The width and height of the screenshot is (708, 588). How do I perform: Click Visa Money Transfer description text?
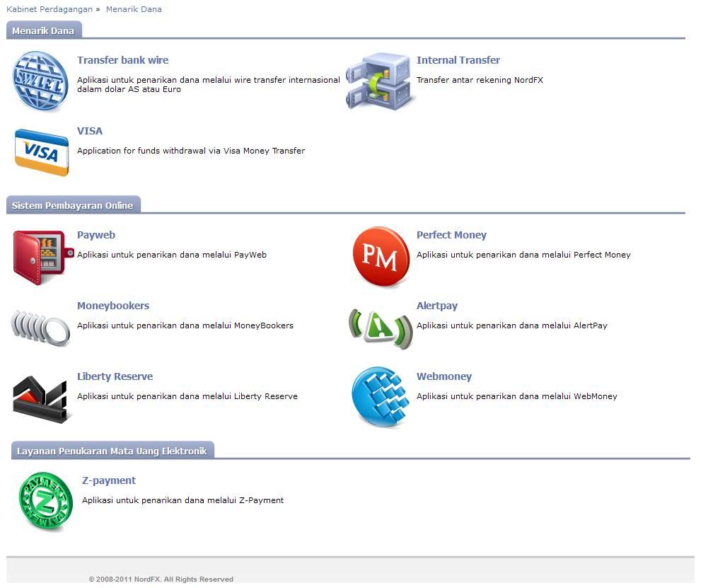[x=191, y=151]
